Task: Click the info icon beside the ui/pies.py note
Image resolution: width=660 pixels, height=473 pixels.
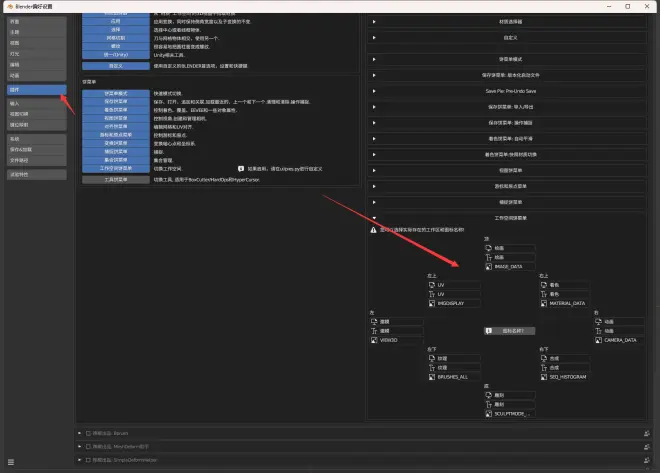Action: [x=241, y=169]
